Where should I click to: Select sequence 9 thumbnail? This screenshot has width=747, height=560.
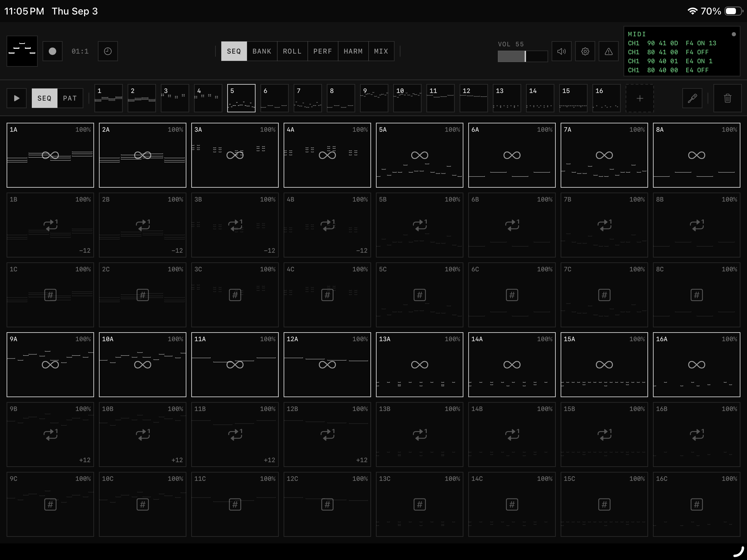pos(374,98)
